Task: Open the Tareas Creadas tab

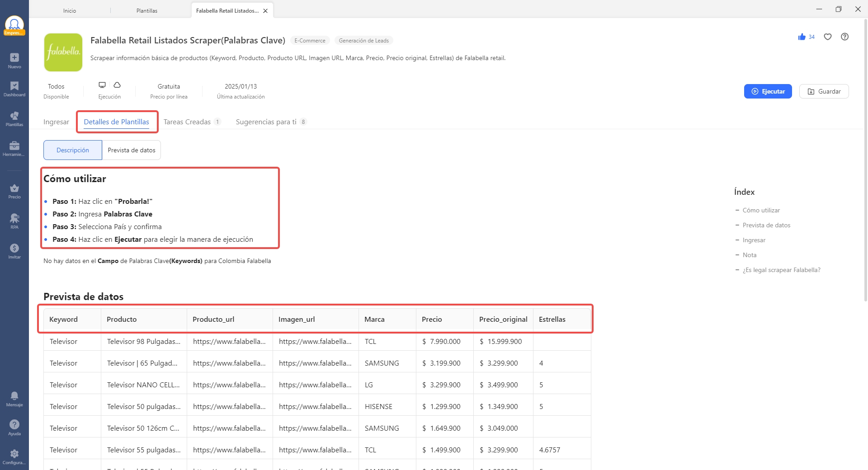Action: [187, 122]
